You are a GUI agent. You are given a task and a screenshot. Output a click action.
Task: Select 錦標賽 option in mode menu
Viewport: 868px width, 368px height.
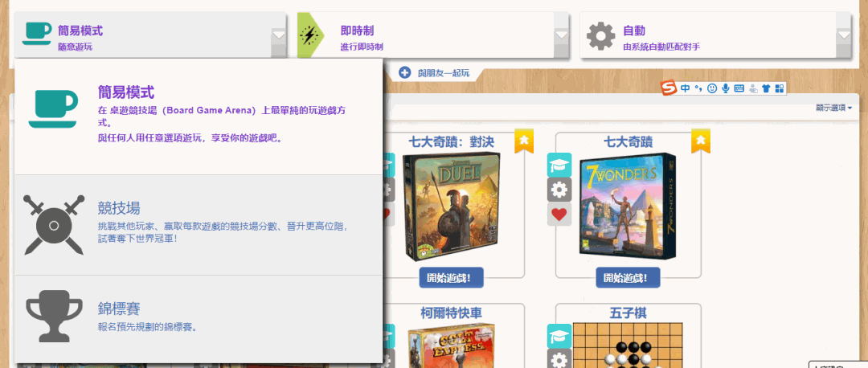[x=199, y=319]
